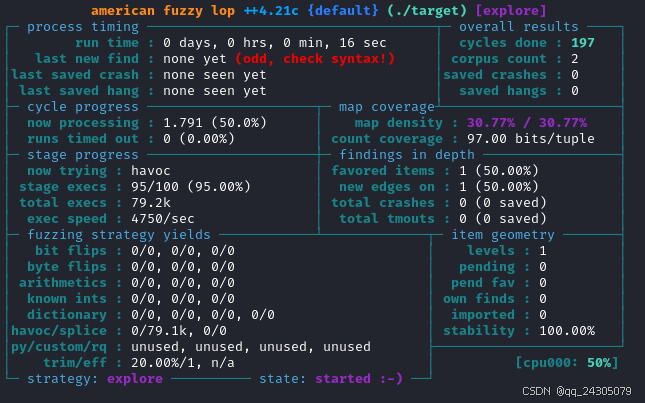Screen dimensions: 645x403
Task: Click the 'last saved hang' label
Action: [79, 91]
